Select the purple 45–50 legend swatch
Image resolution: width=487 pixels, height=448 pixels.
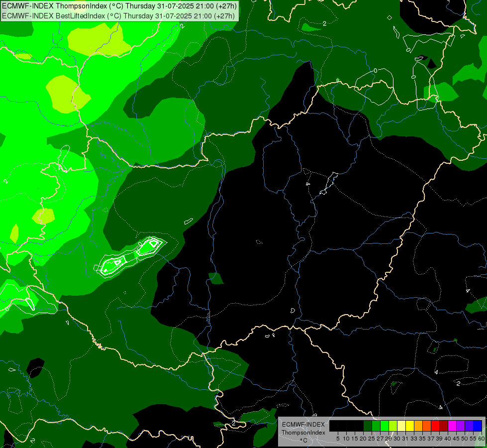pyautogui.click(x=461, y=426)
